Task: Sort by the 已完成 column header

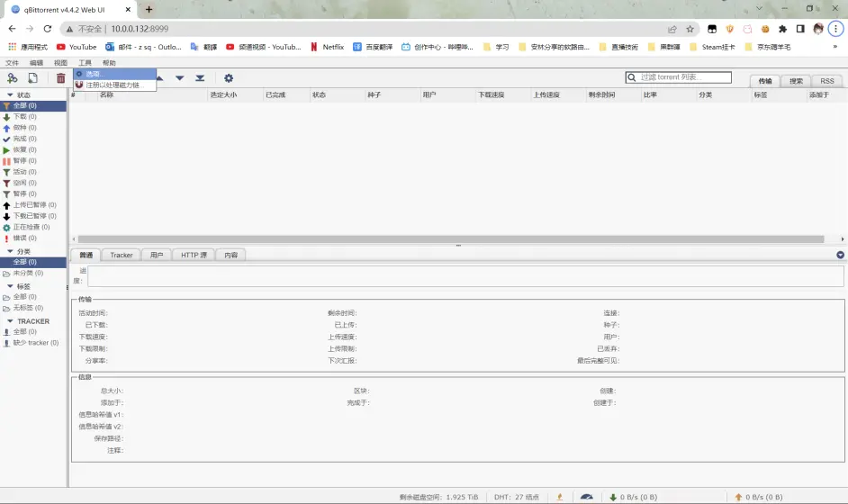Action: pos(286,94)
